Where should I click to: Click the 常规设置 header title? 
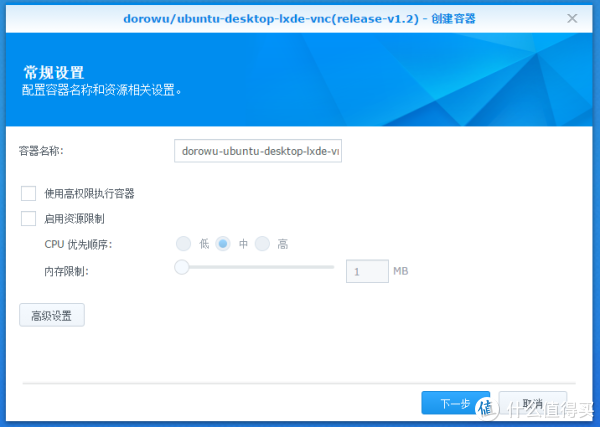pyautogui.click(x=53, y=72)
